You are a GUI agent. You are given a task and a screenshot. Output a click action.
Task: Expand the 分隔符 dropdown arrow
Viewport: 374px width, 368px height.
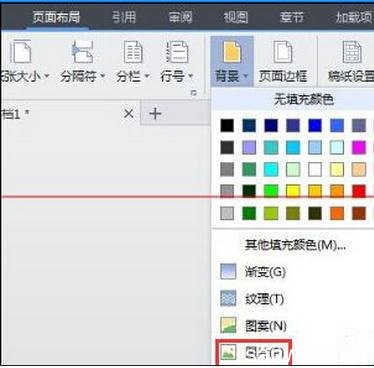coord(102,76)
